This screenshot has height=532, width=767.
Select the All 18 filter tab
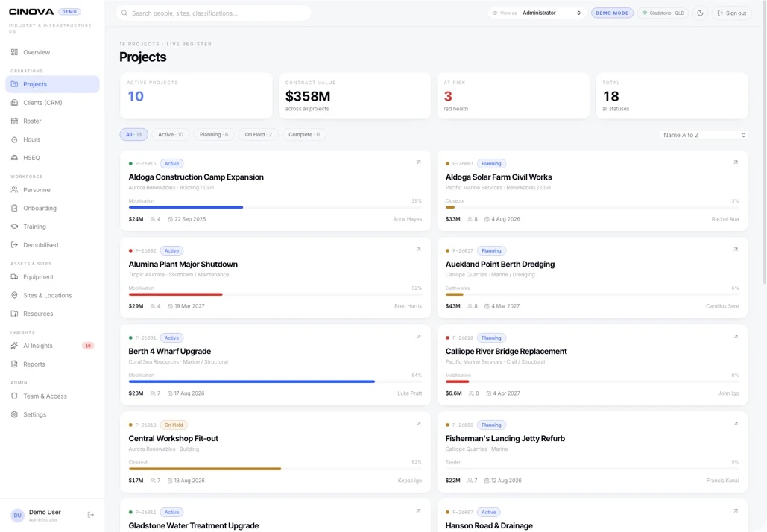pyautogui.click(x=133, y=134)
